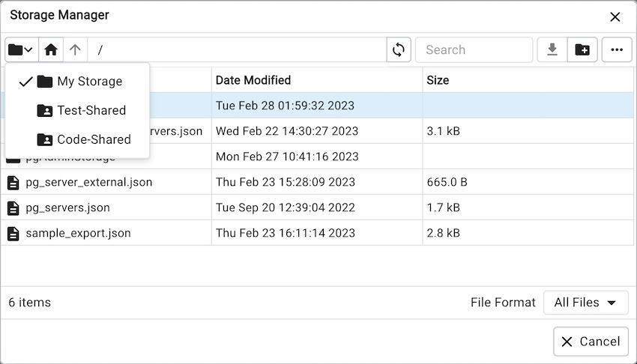
Task: Click the sample_export.json file icon
Action: [x=13, y=234]
